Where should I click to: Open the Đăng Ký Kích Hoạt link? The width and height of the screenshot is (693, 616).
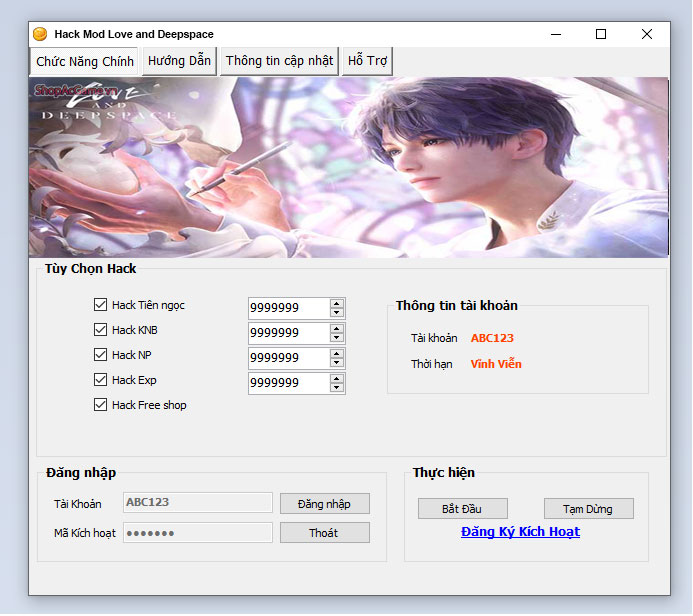click(x=520, y=532)
